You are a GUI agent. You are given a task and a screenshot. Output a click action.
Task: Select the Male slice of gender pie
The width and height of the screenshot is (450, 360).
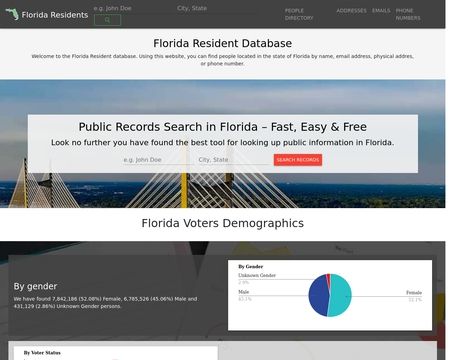(x=317, y=296)
